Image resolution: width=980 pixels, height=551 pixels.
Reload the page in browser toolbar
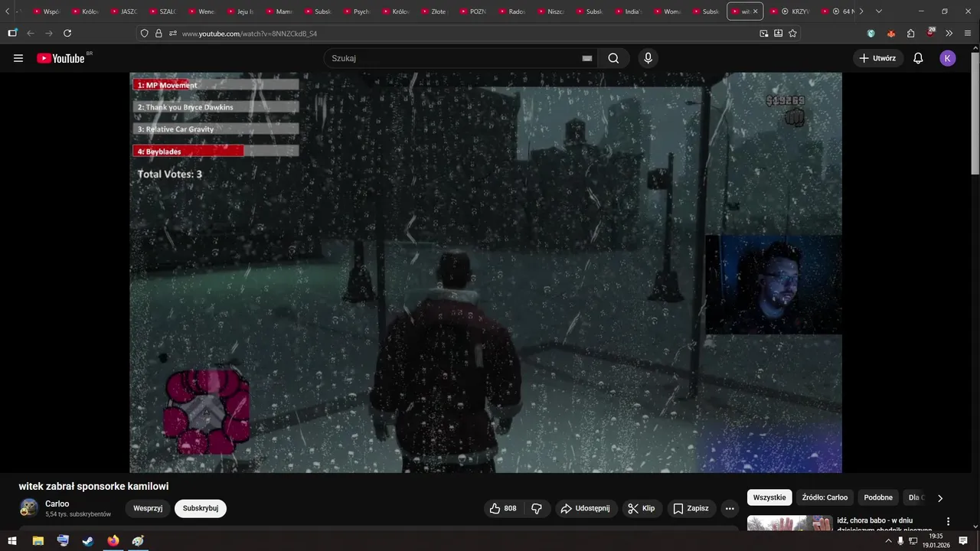click(67, 34)
